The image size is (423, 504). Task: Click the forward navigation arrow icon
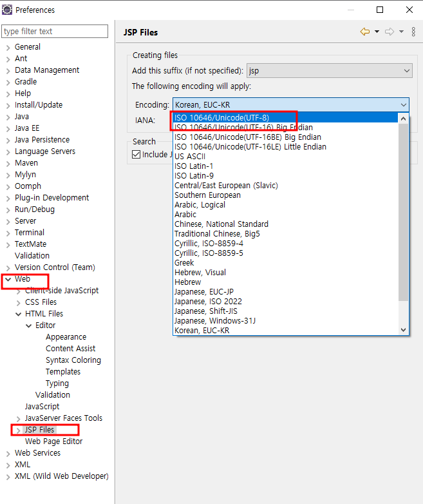(x=390, y=32)
